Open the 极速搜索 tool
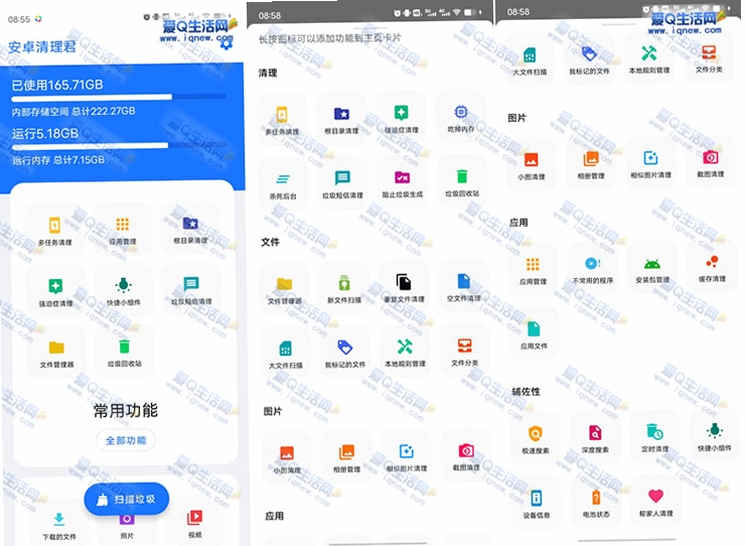Screen dimensions: 745x546 click(535, 439)
